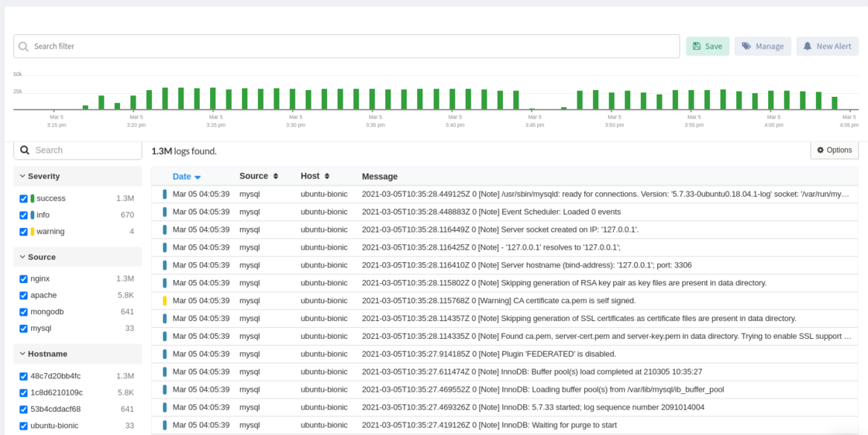Click the sidebar search magnifier icon
Image resolution: width=868 pixels, height=435 pixels.
(25, 150)
